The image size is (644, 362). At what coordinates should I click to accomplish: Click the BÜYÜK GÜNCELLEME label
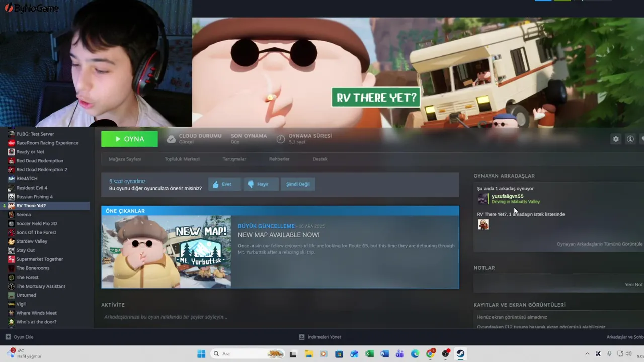point(266,226)
